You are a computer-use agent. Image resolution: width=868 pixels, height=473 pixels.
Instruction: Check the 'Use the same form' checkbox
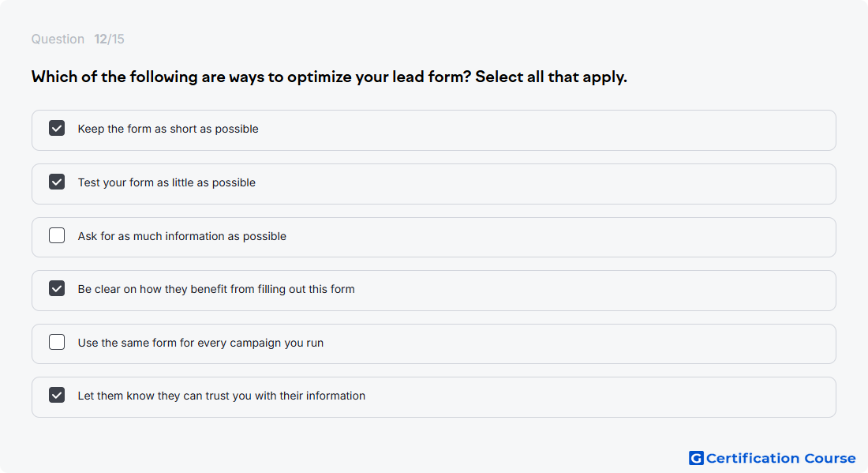[57, 342]
